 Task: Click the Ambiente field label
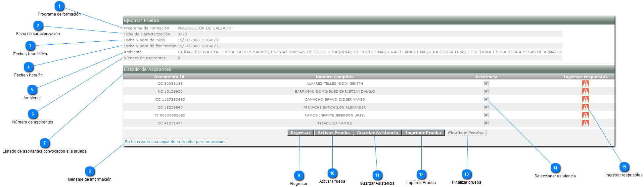point(133,52)
